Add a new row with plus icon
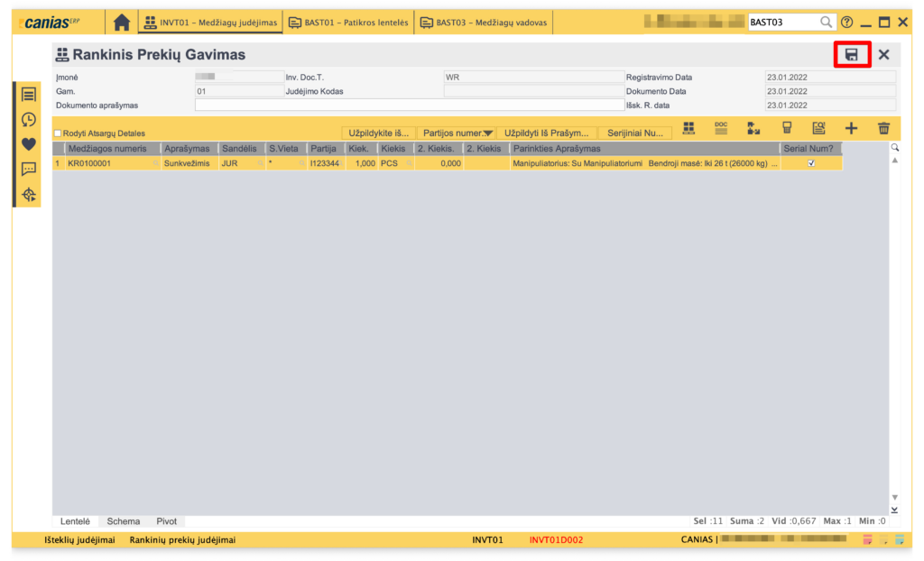 850,129
